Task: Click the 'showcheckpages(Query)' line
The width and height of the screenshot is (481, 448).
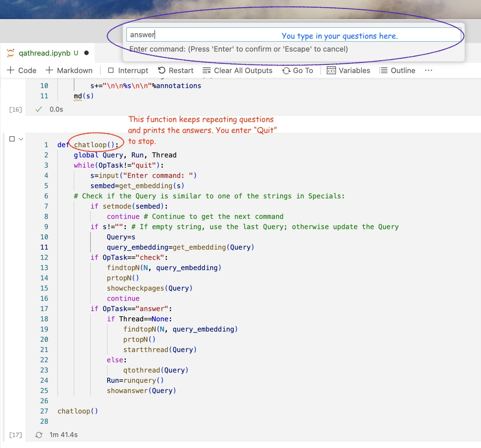Action: [x=150, y=288]
